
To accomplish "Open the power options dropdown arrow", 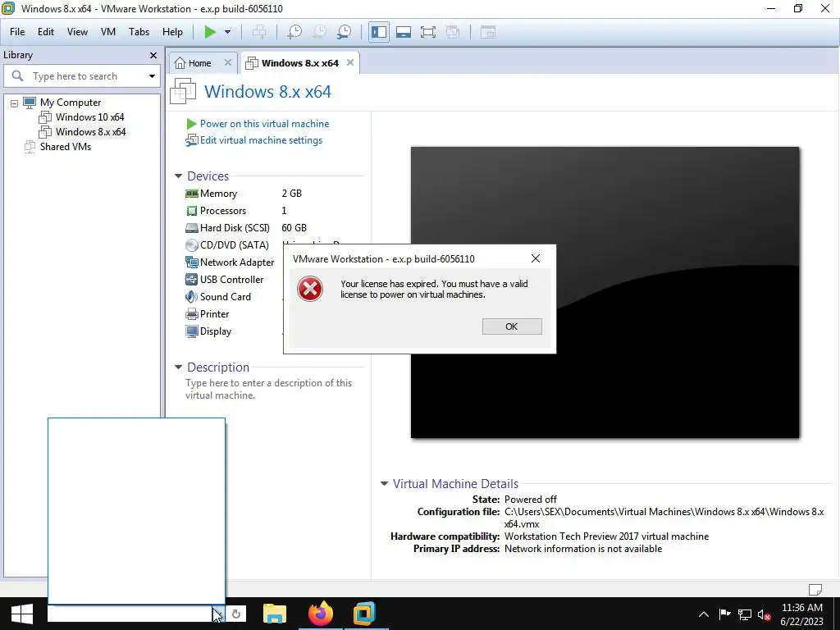I will [x=228, y=32].
